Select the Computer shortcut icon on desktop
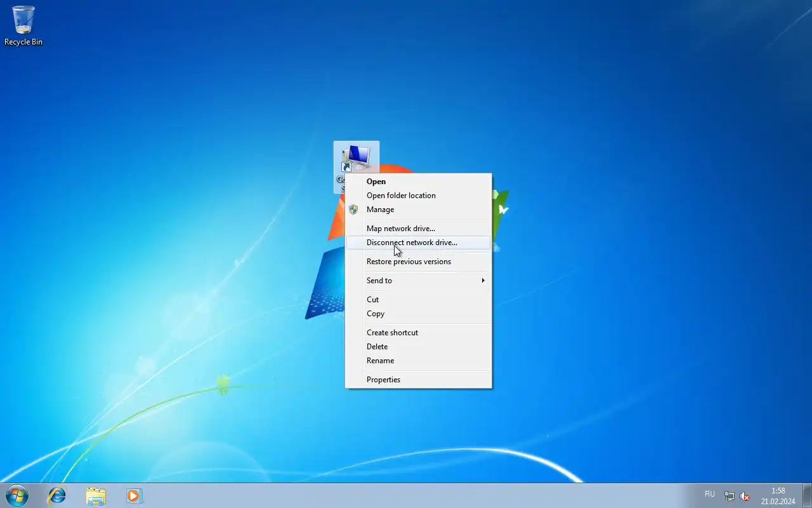The width and height of the screenshot is (812, 508). [356, 157]
